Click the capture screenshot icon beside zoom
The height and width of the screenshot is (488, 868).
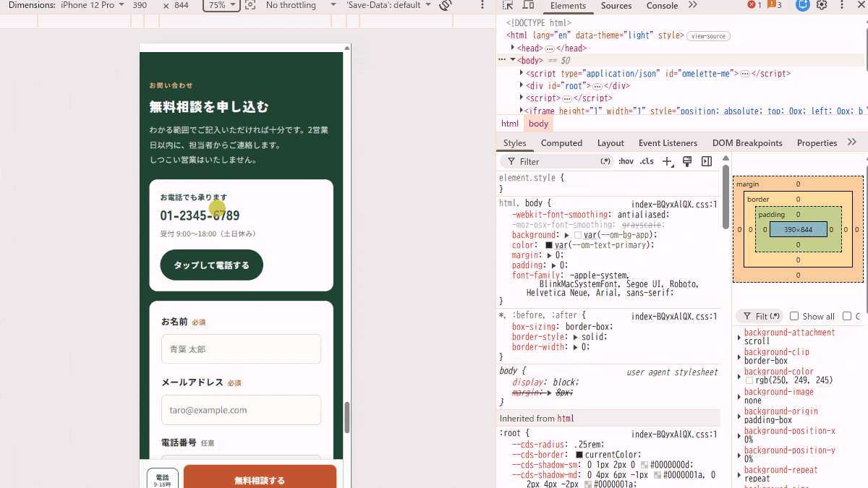(250, 5)
